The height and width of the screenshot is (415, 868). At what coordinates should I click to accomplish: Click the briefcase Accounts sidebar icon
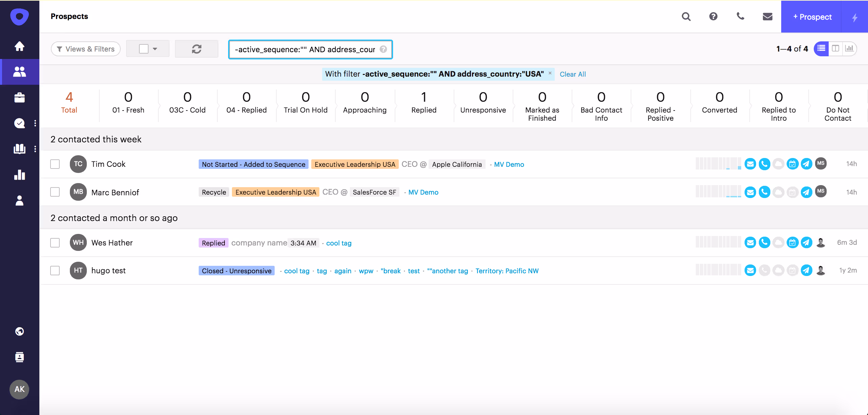(x=19, y=98)
